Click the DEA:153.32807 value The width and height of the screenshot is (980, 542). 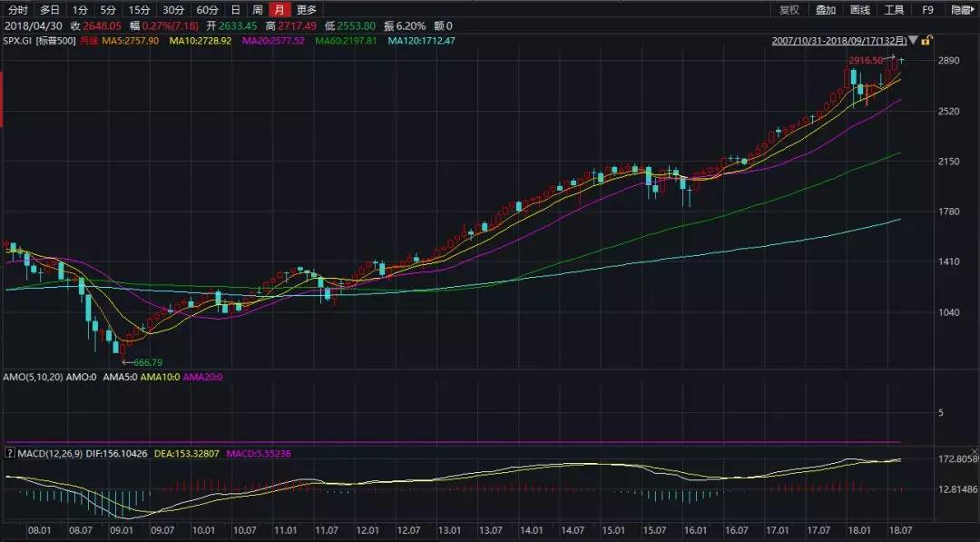[x=186, y=453]
